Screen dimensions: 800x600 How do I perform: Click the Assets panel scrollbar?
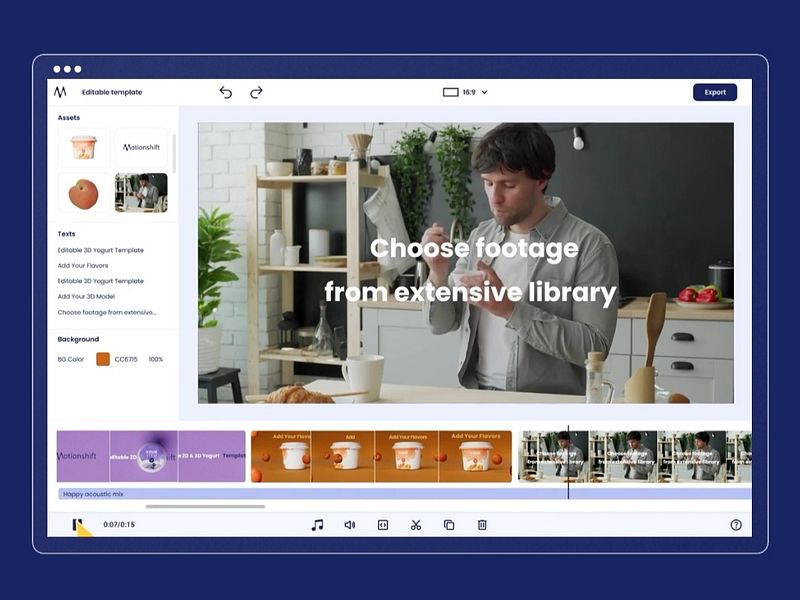point(173,153)
